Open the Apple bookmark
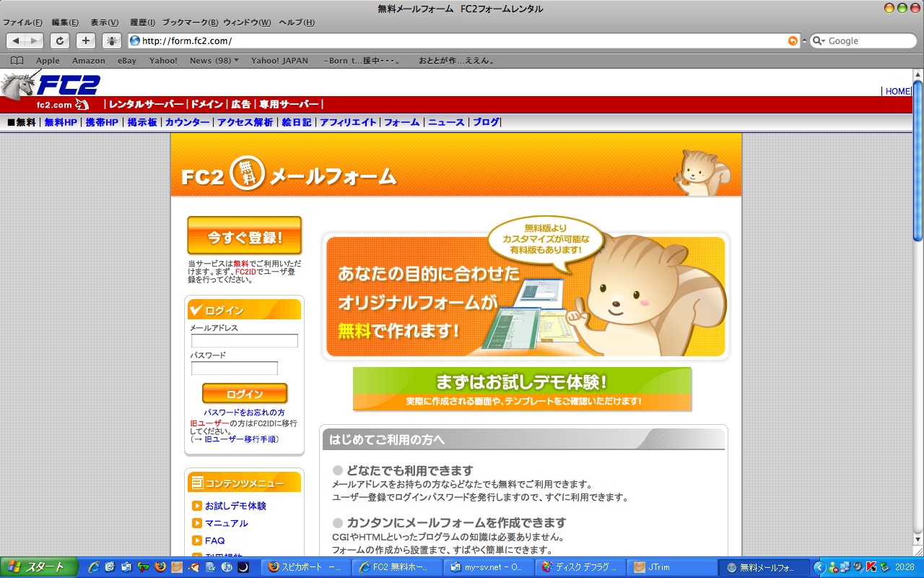 [48, 61]
